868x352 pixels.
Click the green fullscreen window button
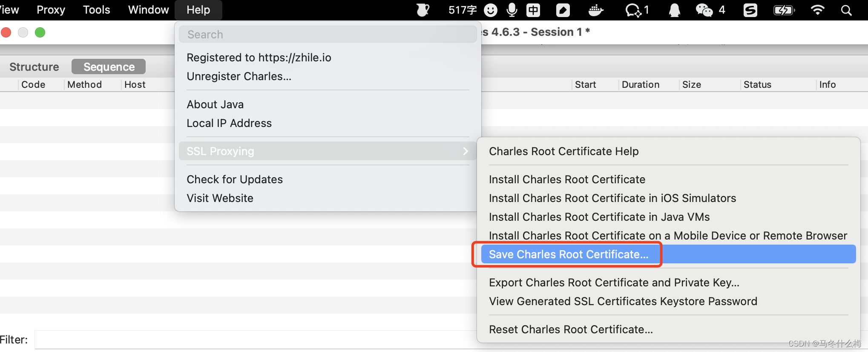[40, 32]
